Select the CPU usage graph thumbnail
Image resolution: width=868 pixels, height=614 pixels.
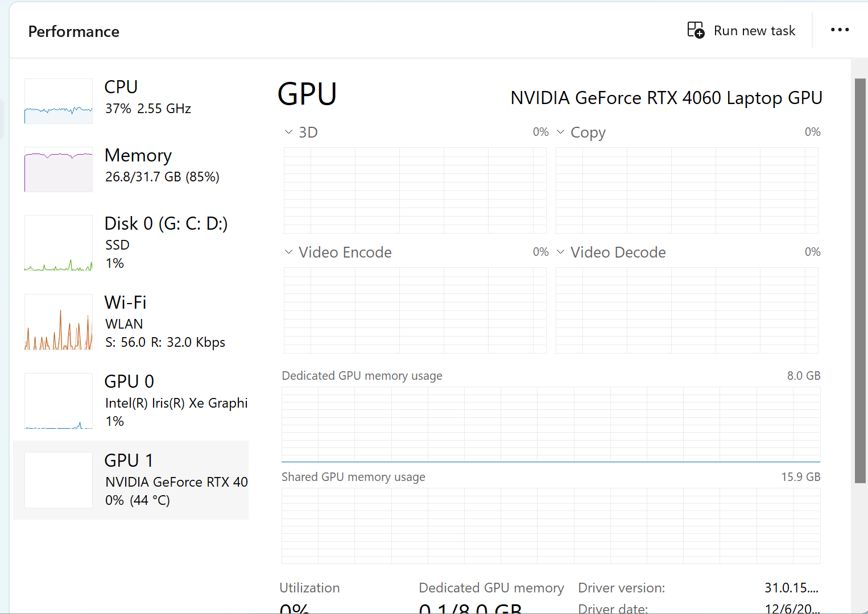click(59, 101)
